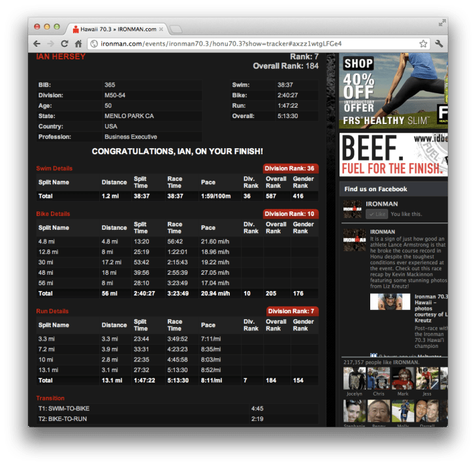This screenshot has height=466, width=476.
Task: Bookmark this page with the star
Action: (423, 44)
